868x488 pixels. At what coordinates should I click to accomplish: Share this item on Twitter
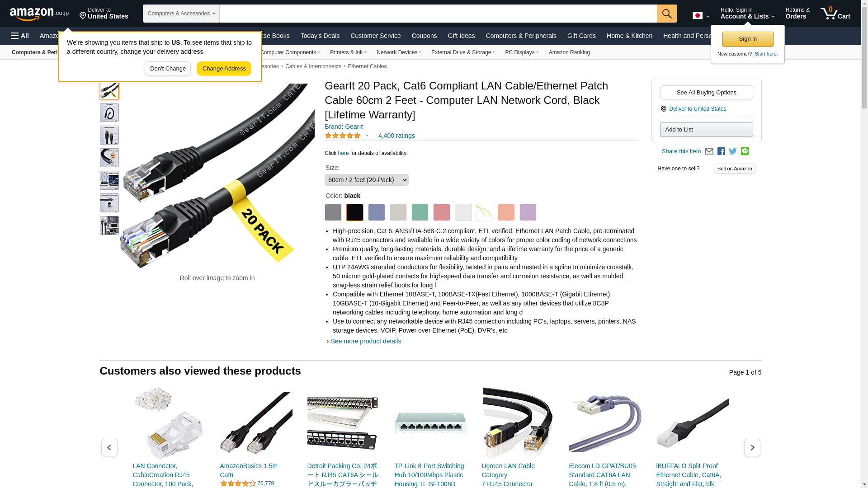733,151
